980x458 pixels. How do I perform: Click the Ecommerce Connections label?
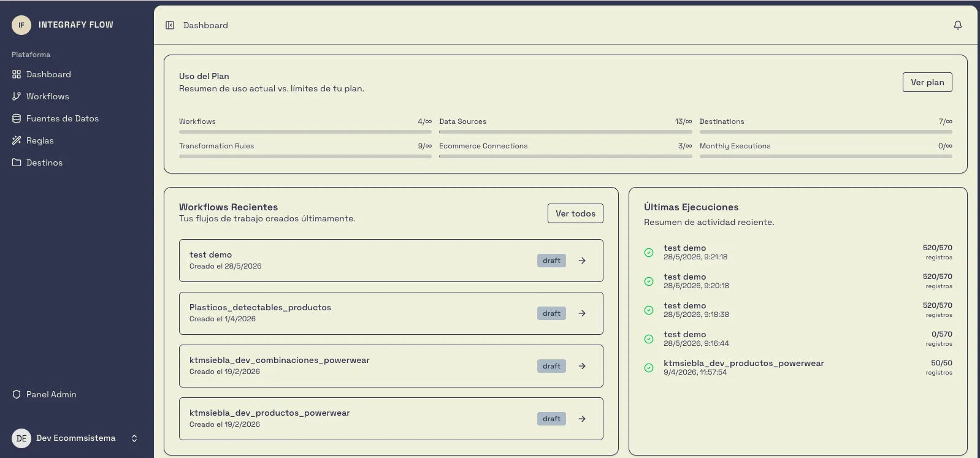coord(483,146)
